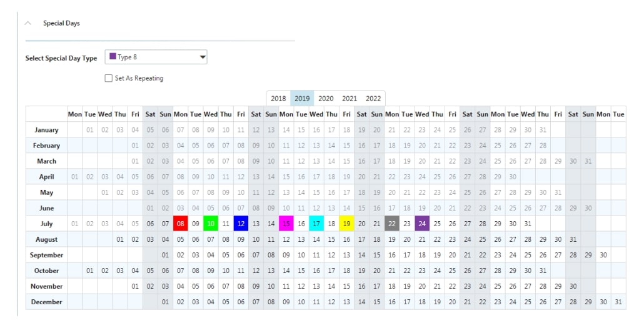Go to the 2022 year tab
The width and height of the screenshot is (644, 328).
pos(373,99)
